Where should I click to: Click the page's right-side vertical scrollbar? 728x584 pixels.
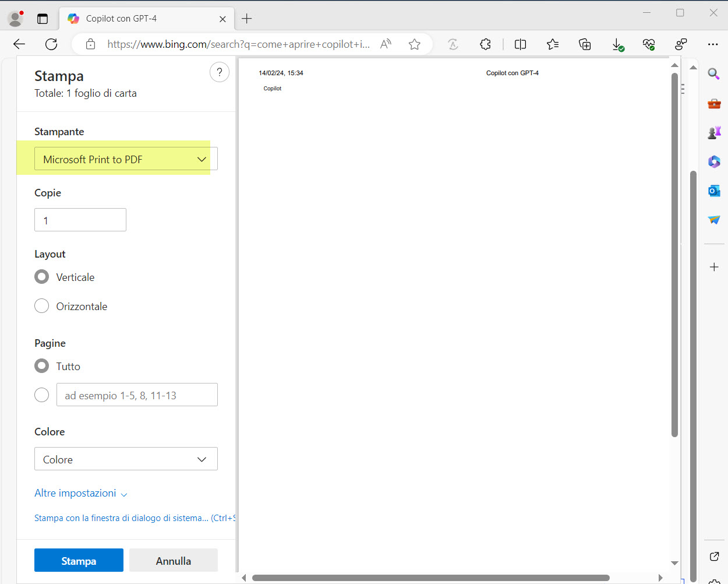click(693, 376)
